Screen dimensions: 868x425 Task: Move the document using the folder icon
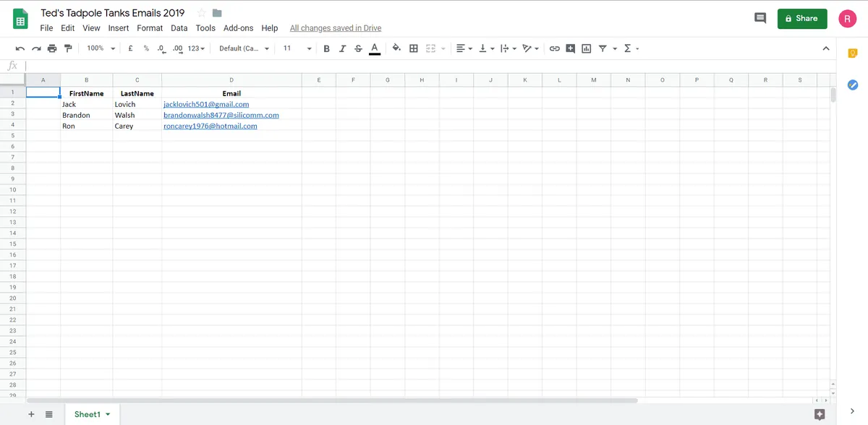point(217,13)
